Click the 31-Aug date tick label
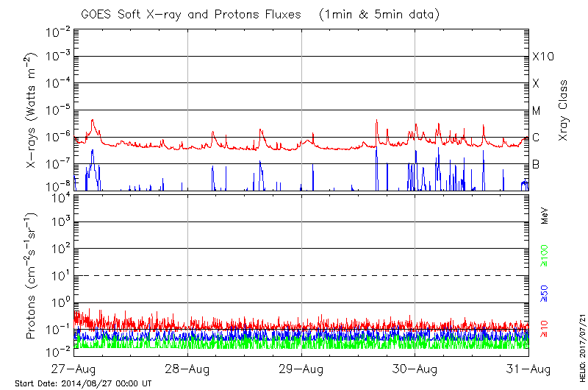588x390 pixels. [527, 369]
